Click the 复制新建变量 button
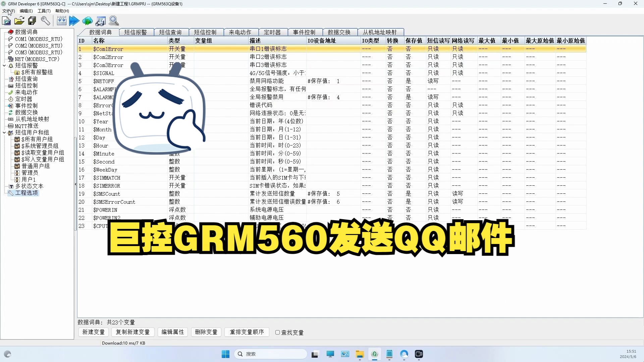The height and width of the screenshot is (362, 644). coord(133,332)
